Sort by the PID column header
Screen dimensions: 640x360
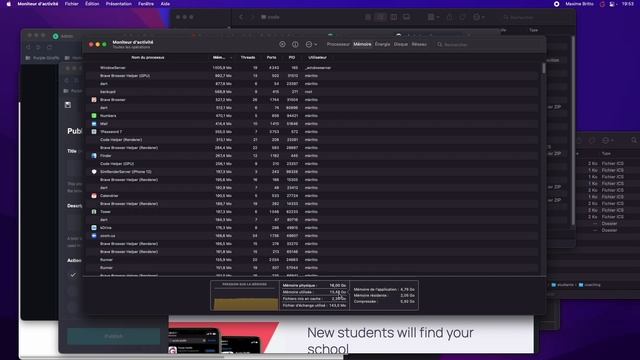point(292,58)
